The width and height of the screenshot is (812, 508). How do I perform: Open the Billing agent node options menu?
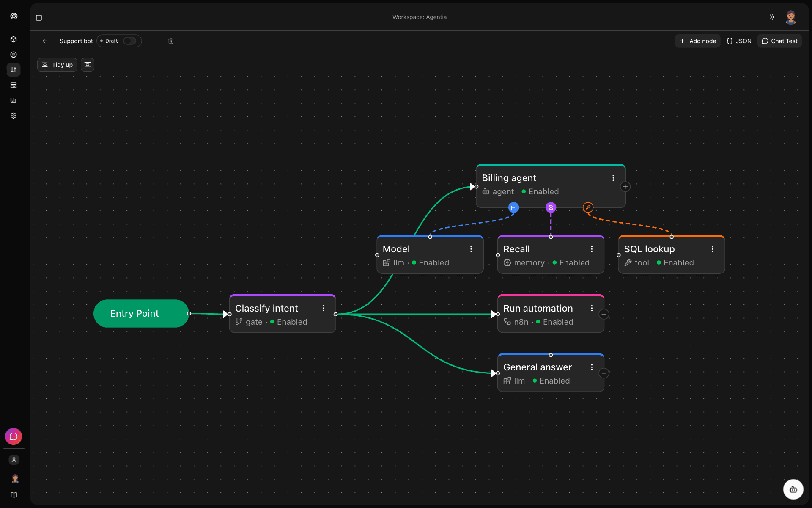point(613,178)
